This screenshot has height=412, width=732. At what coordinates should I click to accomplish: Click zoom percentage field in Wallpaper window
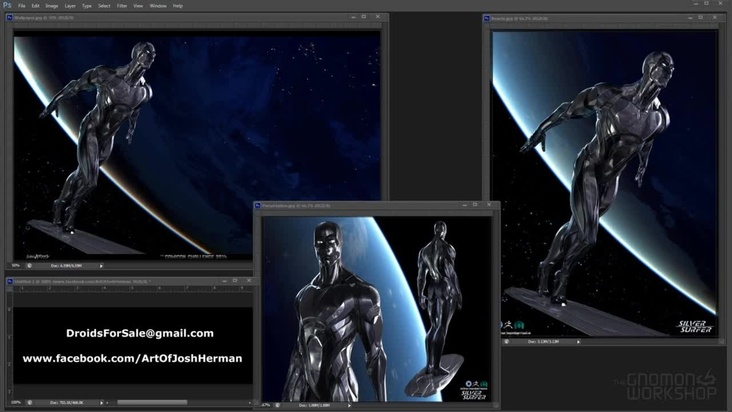click(16, 266)
